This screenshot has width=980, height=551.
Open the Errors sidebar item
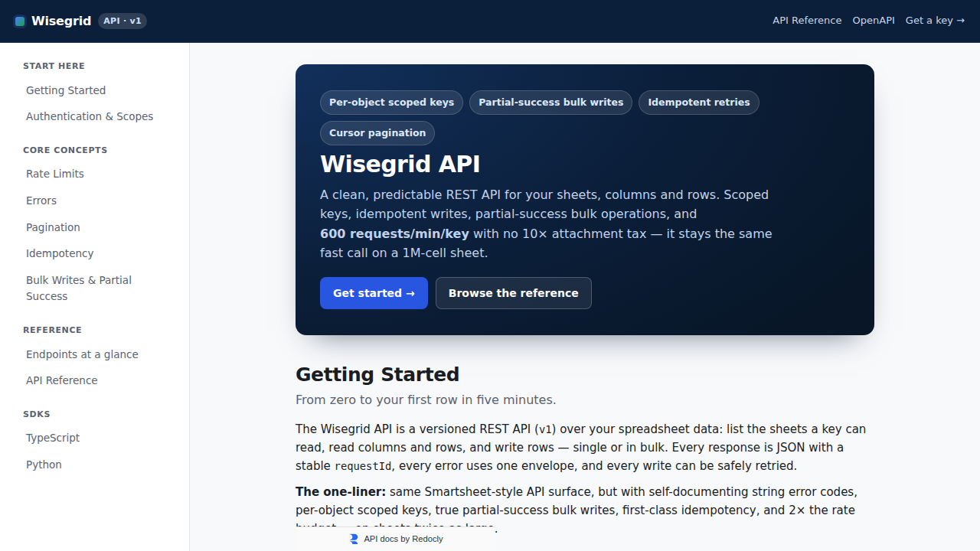click(41, 201)
